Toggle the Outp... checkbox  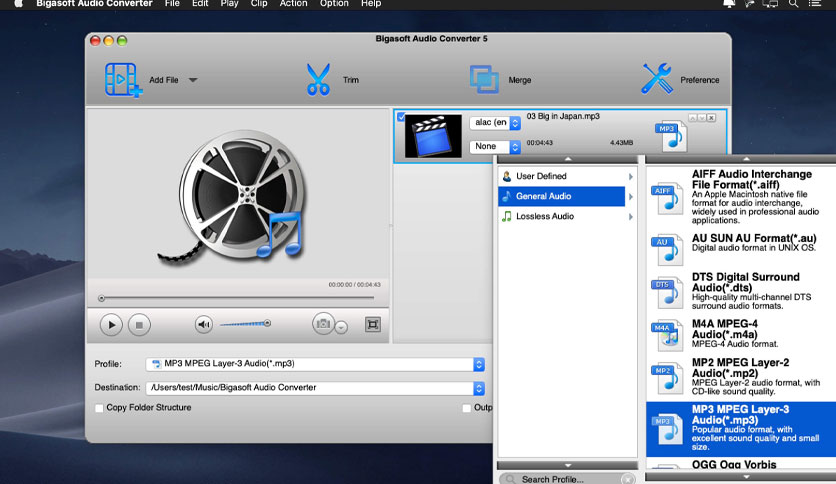tap(467, 408)
